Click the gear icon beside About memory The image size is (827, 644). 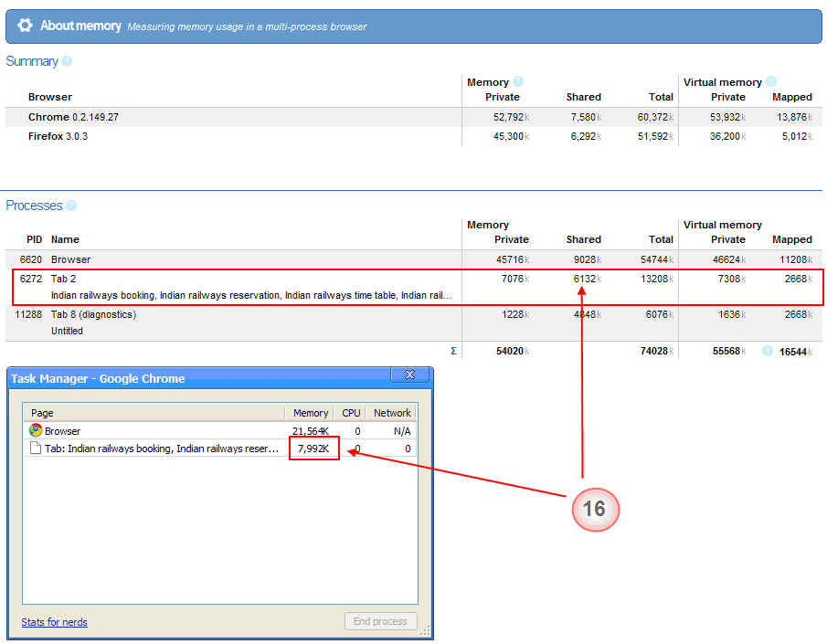click(x=25, y=26)
